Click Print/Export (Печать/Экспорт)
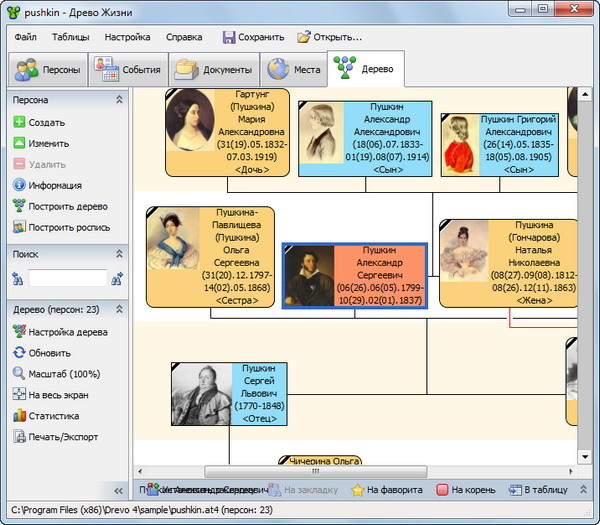 coord(19,436)
